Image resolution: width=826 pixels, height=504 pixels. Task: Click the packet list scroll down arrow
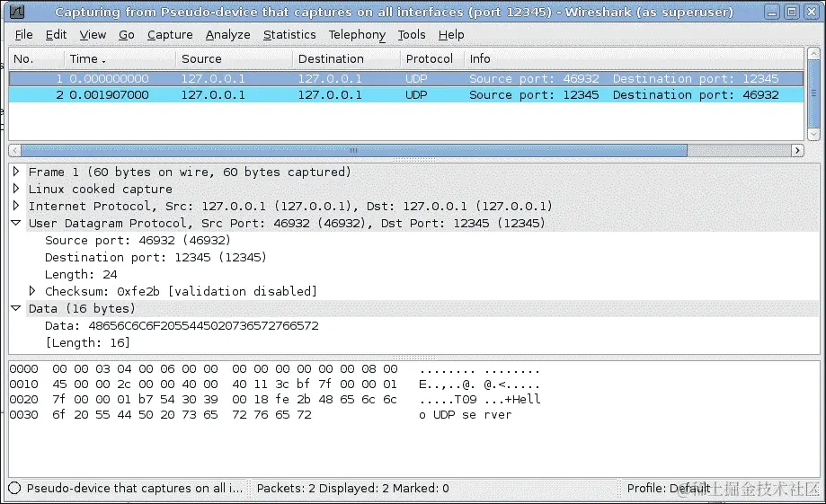click(813, 135)
